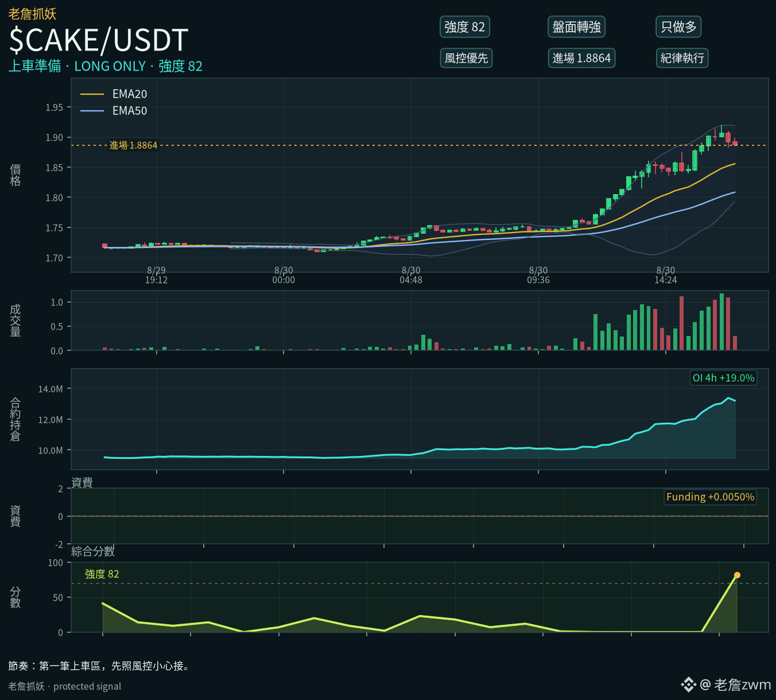Click the blue EMA50 legend line
Image resolution: width=776 pixels, height=700 pixels.
[92, 111]
